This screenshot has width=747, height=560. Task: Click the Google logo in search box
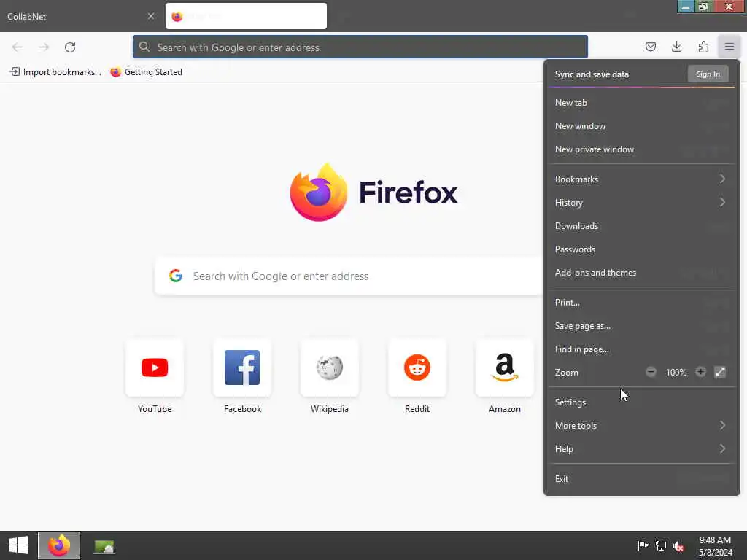coord(176,275)
